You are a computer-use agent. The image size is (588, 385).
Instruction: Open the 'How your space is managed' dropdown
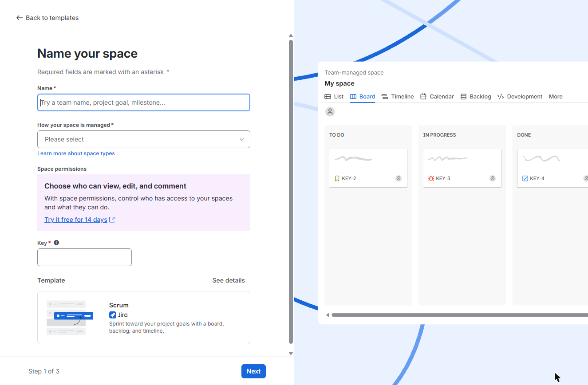[144, 139]
